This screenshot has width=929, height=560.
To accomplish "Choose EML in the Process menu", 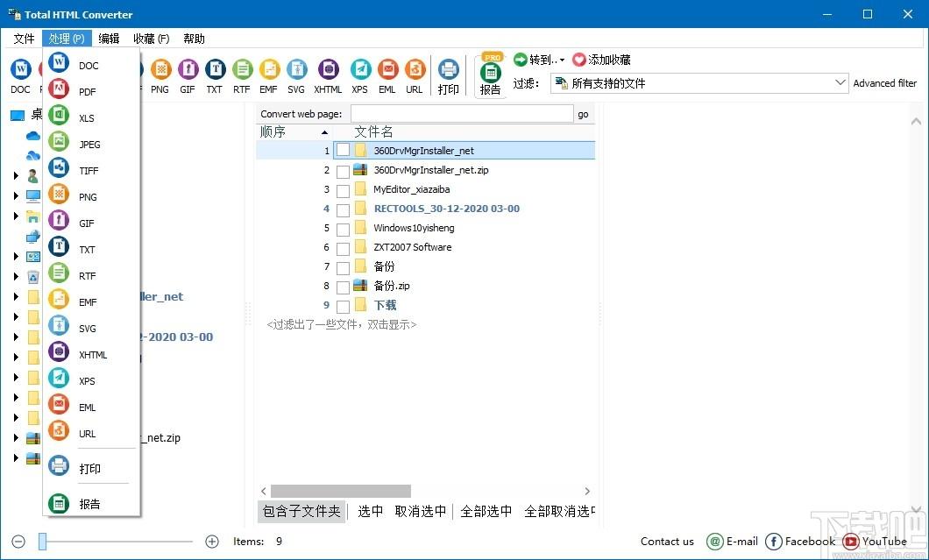I will (x=91, y=408).
